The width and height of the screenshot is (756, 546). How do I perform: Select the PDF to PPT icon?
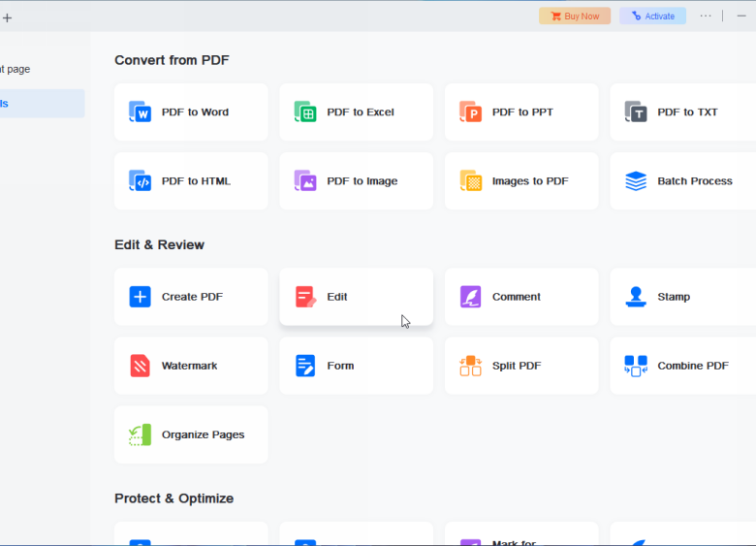pos(470,112)
